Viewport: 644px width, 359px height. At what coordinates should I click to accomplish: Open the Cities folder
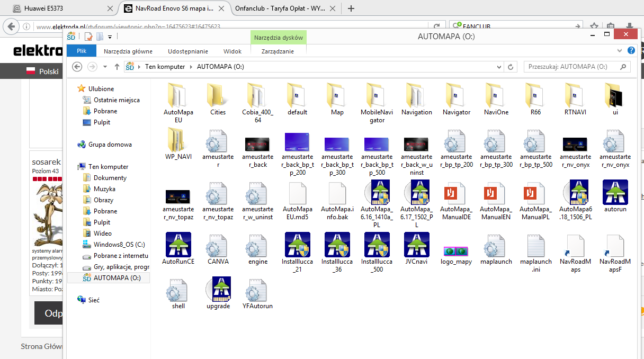(218, 100)
